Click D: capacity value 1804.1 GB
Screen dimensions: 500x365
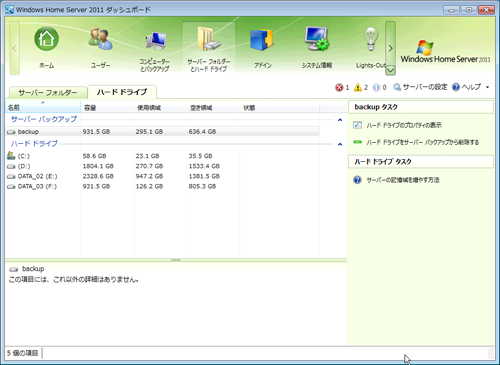pyautogui.click(x=98, y=166)
